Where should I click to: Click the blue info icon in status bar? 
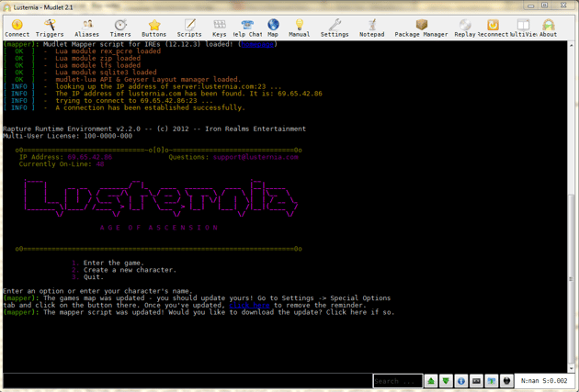(461, 381)
